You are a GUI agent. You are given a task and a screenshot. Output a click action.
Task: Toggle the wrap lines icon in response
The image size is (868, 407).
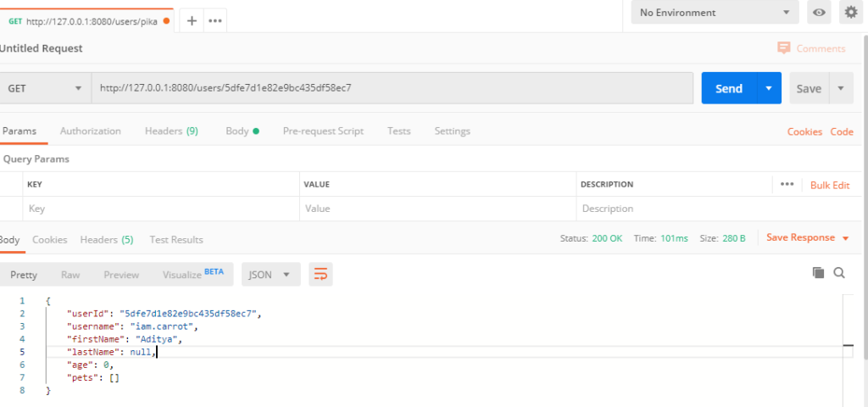pos(320,274)
